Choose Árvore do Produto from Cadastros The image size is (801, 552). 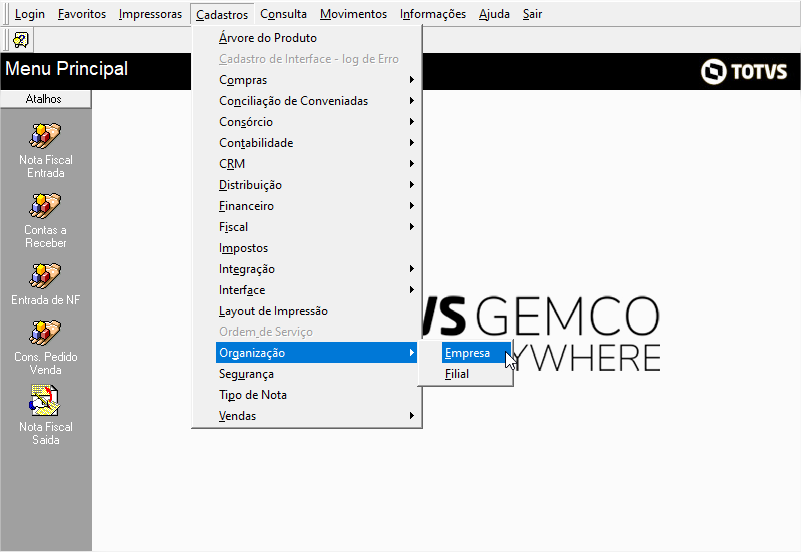click(317, 38)
